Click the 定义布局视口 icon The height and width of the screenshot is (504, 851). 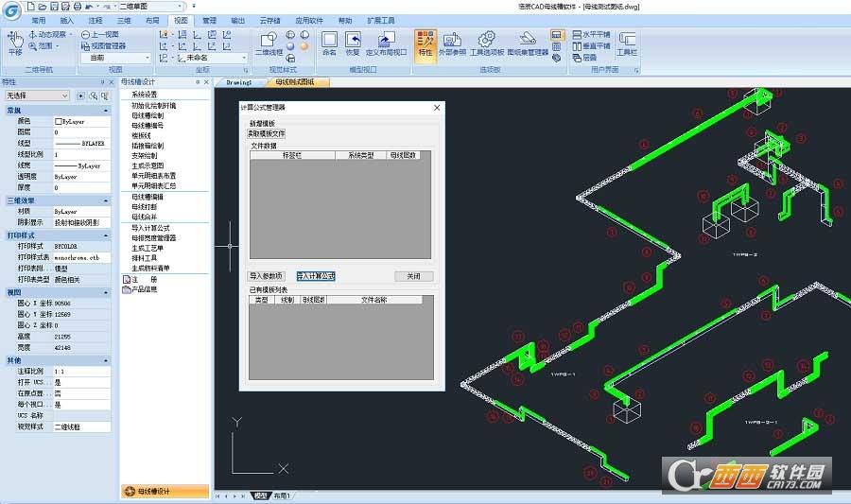tap(386, 43)
